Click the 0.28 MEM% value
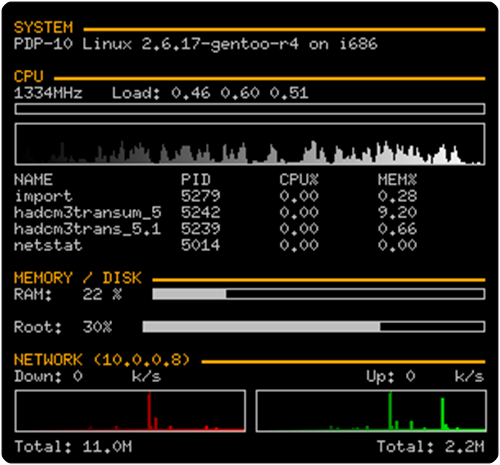The height and width of the screenshot is (465, 500). click(x=397, y=196)
